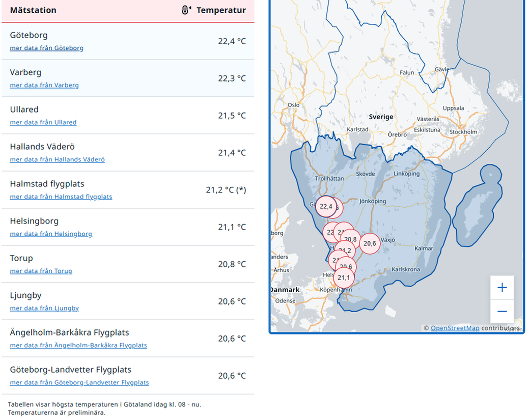
Task: Click the Mätstation column header
Action: (33, 10)
